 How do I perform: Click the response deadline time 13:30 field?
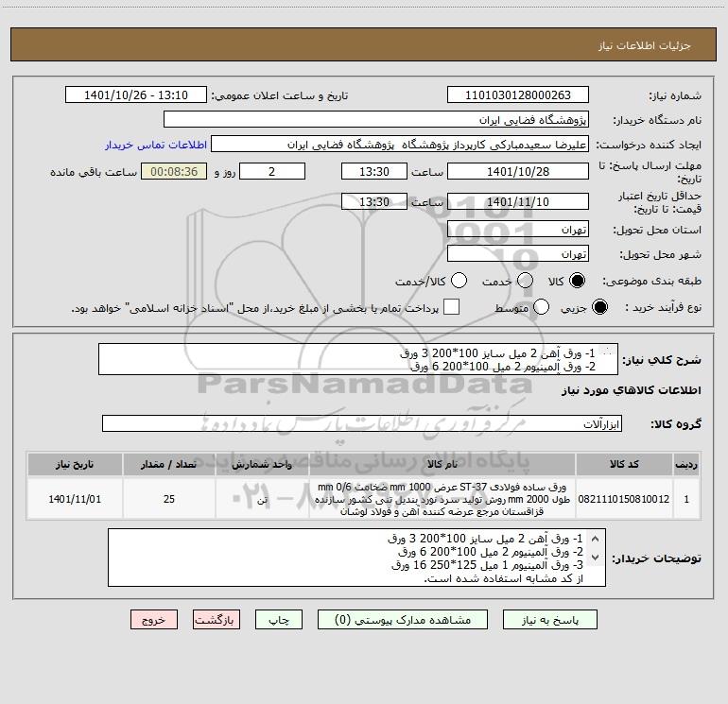(374, 172)
